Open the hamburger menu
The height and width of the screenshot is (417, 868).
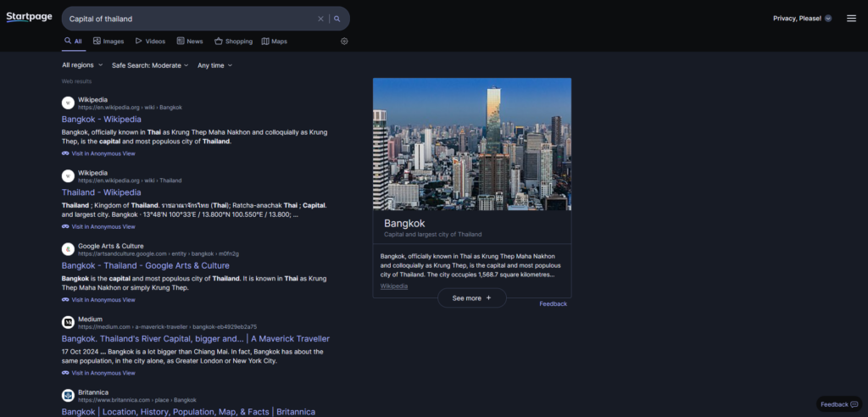(x=851, y=19)
